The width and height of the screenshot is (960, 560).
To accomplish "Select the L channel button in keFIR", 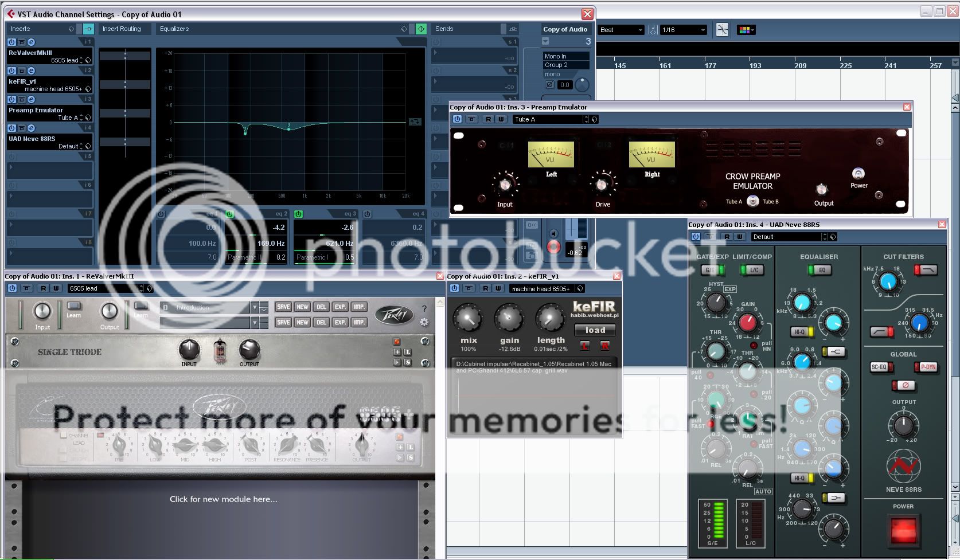I will (x=584, y=346).
